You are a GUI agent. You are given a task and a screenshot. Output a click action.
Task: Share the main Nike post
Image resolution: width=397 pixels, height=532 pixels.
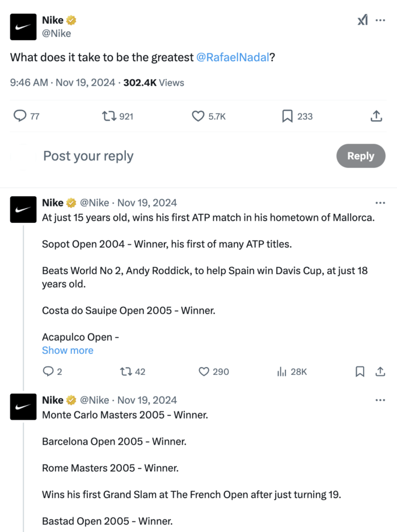click(375, 116)
